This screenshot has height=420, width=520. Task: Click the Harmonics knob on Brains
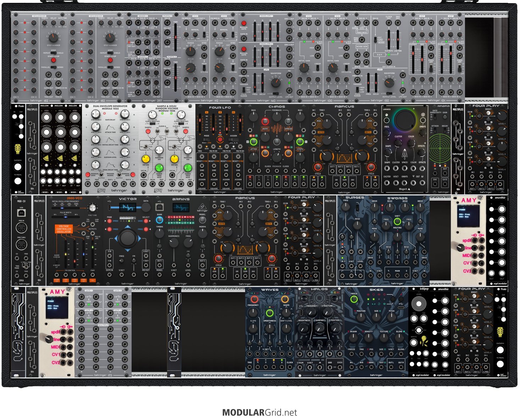click(x=174, y=243)
